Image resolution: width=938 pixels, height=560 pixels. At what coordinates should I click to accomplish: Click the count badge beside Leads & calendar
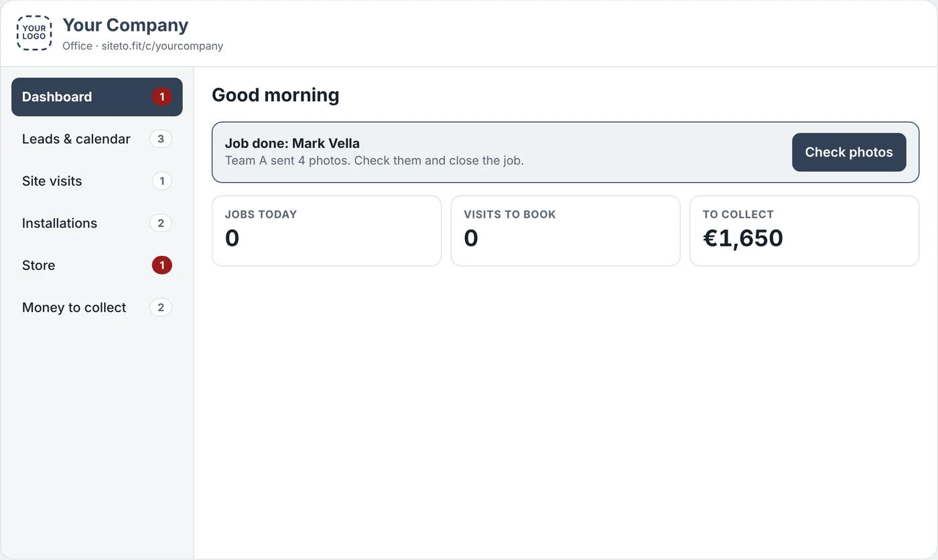click(x=161, y=139)
